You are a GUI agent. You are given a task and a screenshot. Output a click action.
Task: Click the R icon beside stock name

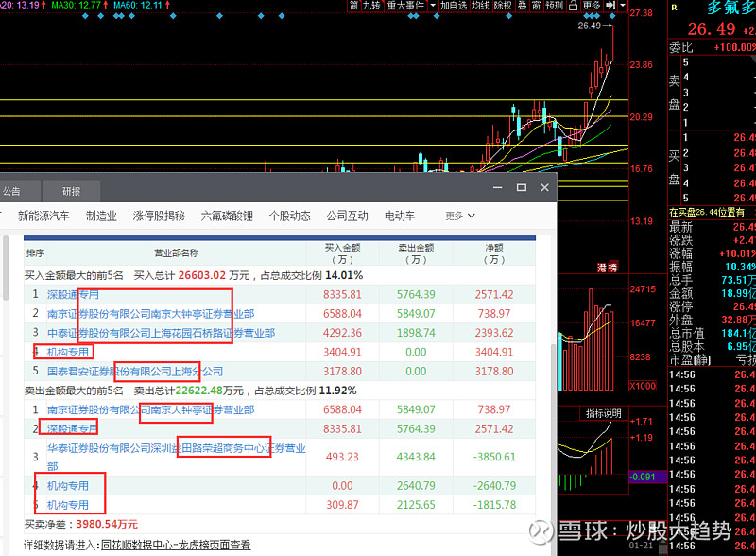(674, 8)
